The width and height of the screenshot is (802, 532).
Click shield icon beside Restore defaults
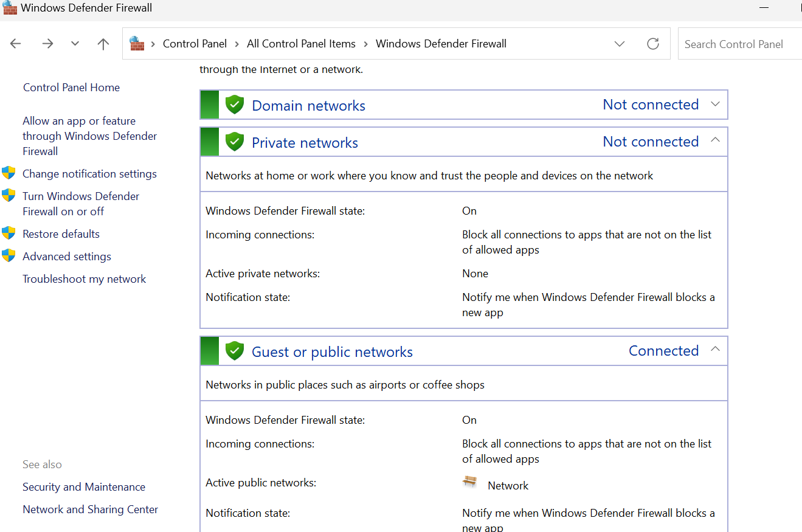click(x=9, y=233)
